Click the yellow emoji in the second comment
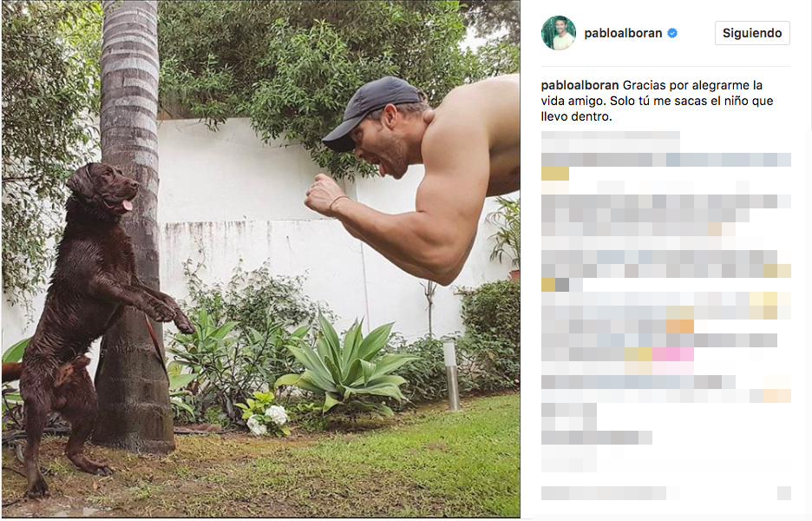The height and width of the screenshot is (521, 812). (554, 173)
